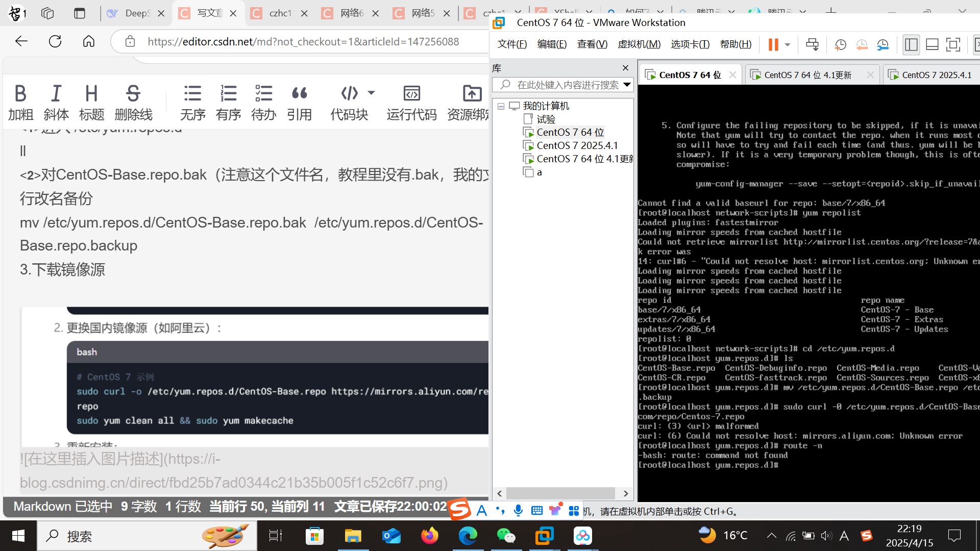The height and width of the screenshot is (551, 980).
Task: Select CentOS 7 64 位 in library tree
Action: (570, 132)
